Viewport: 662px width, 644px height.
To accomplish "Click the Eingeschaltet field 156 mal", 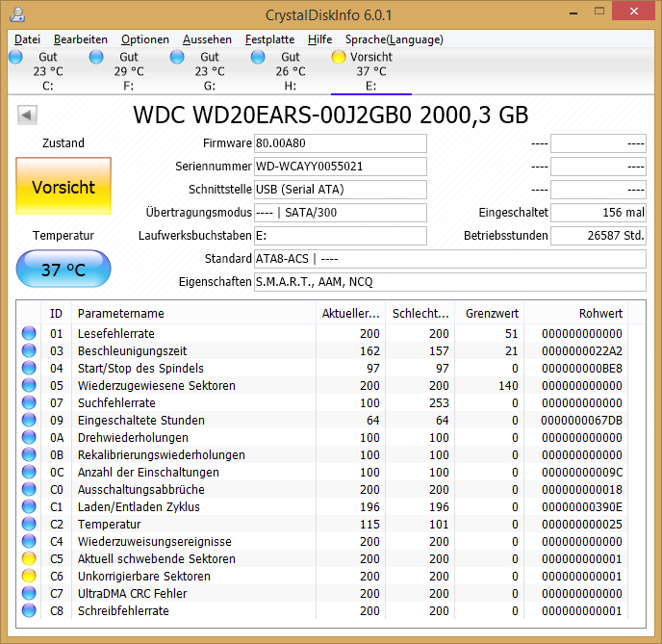I will coord(598,213).
